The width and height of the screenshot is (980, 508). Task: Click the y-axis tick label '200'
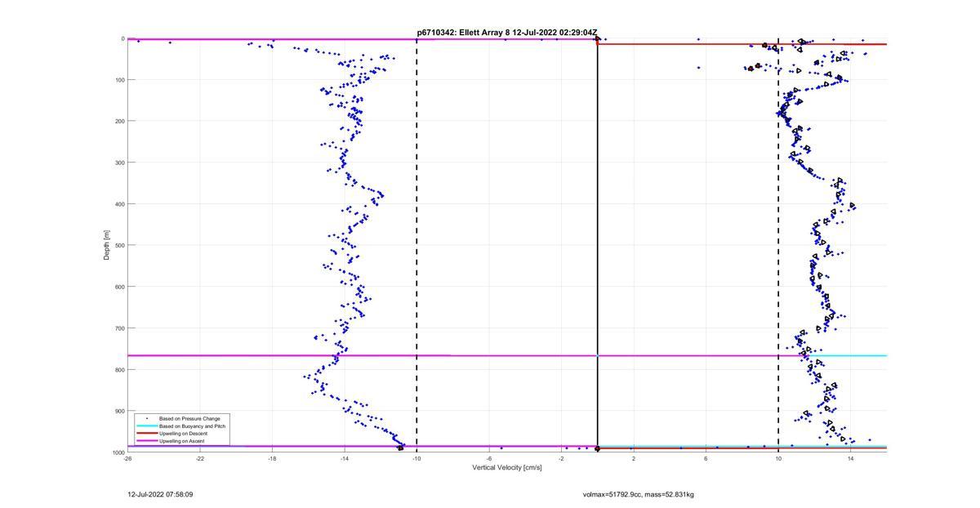click(119, 121)
